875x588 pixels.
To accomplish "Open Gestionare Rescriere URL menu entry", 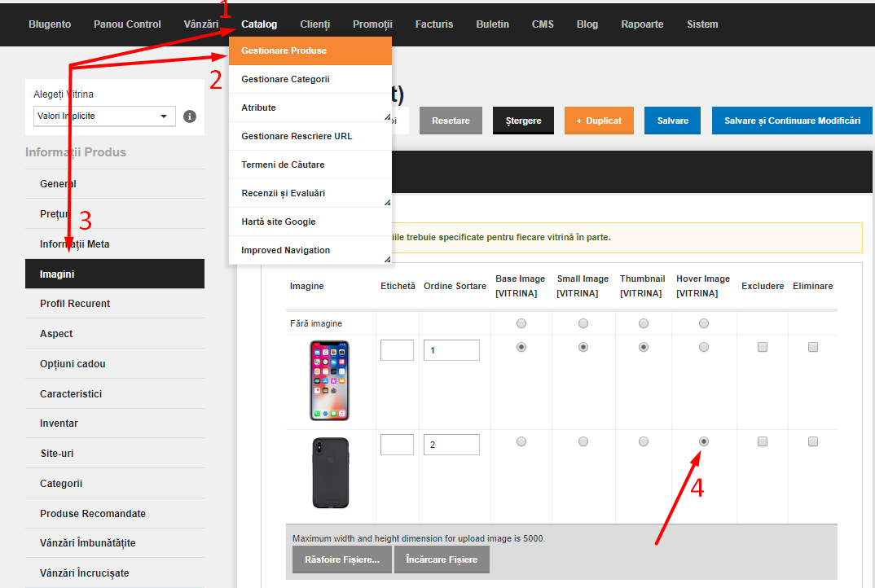I will tap(310, 136).
